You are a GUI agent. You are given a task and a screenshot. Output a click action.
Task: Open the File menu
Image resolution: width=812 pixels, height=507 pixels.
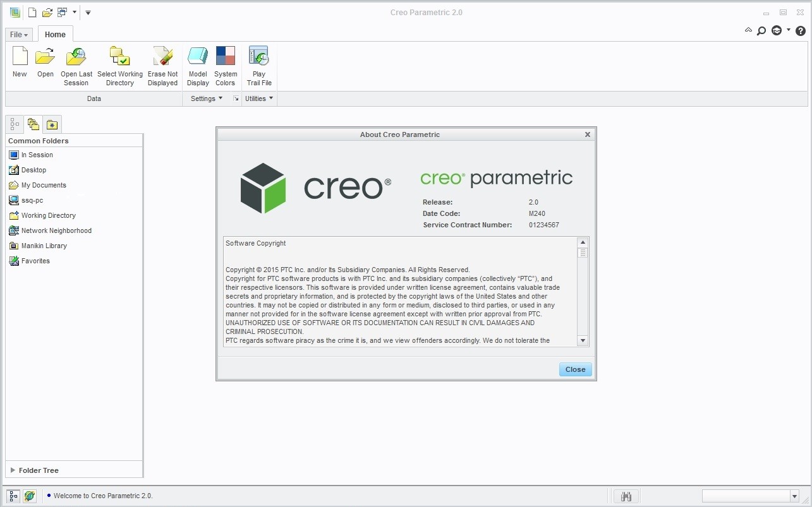point(19,35)
